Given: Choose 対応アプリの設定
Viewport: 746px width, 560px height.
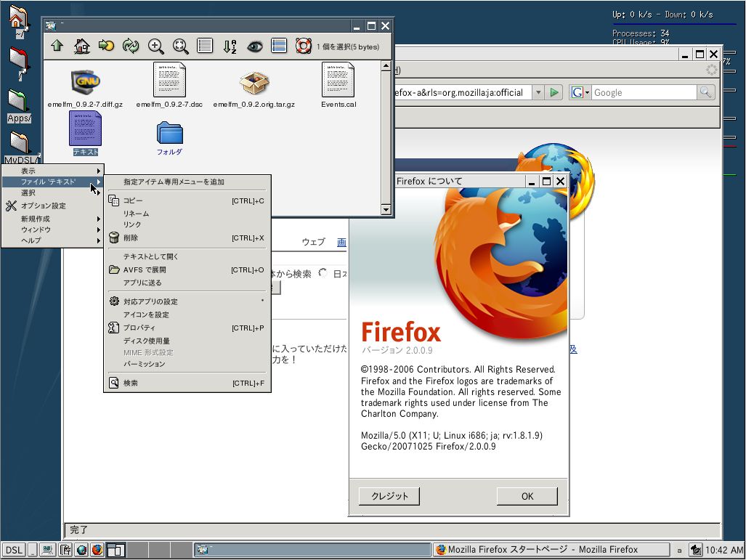Looking at the screenshot, I should pyautogui.click(x=187, y=301).
